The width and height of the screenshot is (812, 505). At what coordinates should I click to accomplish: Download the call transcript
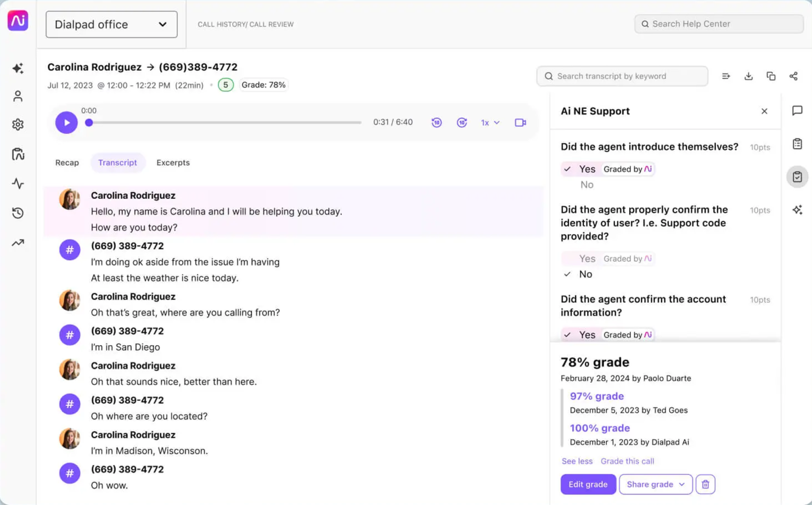click(748, 76)
